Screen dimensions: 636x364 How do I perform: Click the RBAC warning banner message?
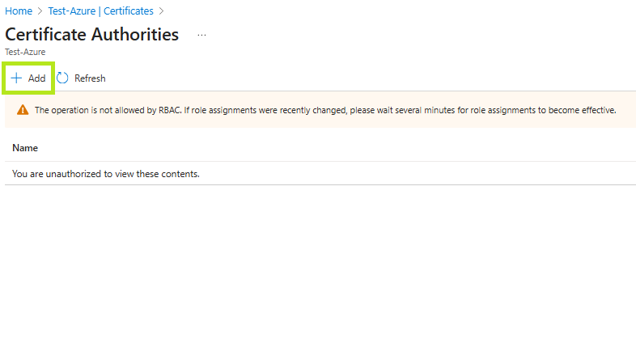(325, 110)
